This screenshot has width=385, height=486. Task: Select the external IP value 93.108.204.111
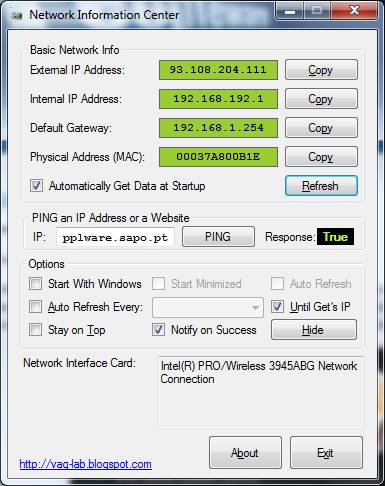(x=218, y=70)
